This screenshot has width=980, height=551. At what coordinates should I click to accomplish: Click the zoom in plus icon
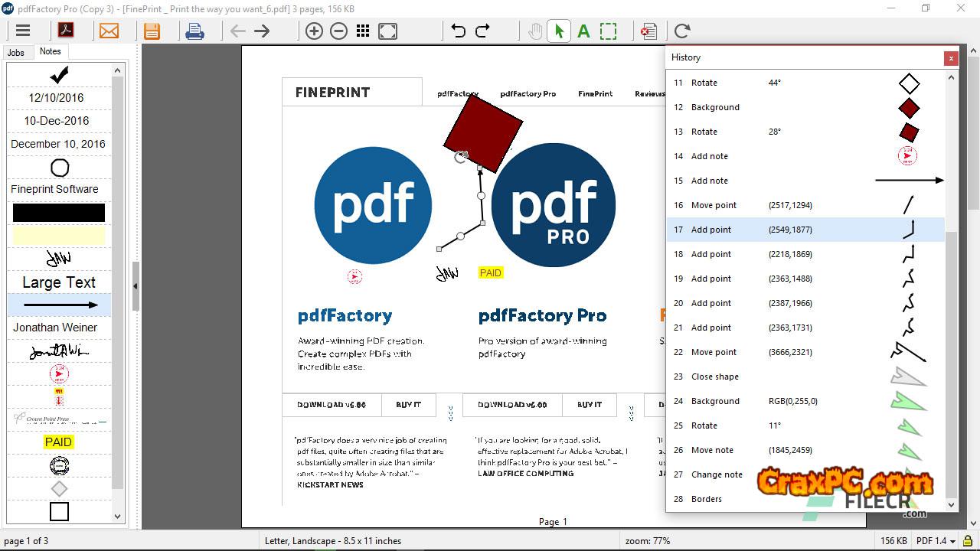[314, 31]
